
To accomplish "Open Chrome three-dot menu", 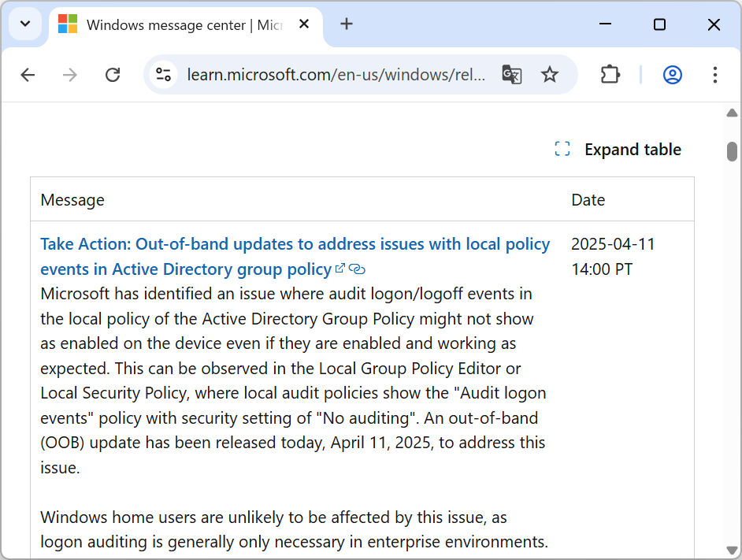I will click(x=714, y=75).
